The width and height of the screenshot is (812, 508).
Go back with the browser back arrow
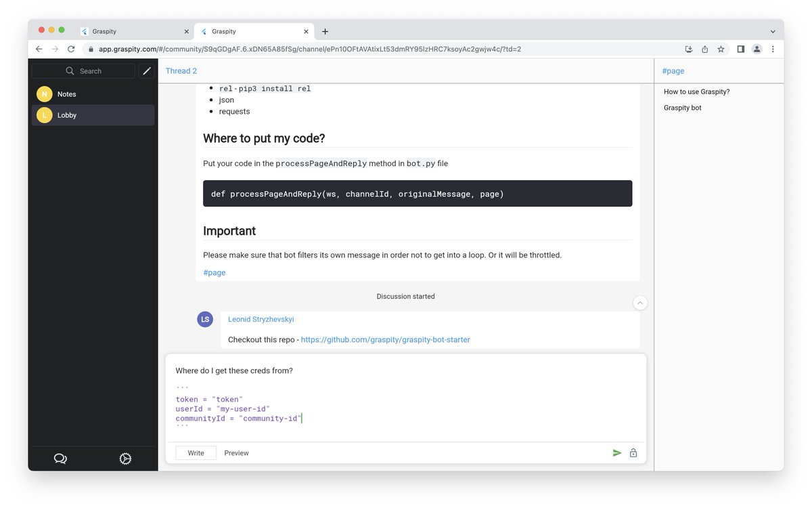(x=39, y=49)
